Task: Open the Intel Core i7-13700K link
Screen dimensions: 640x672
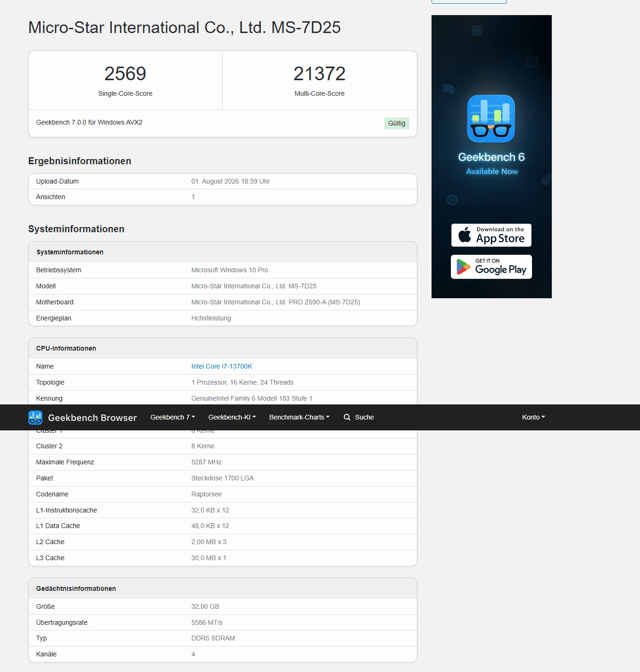Action: [x=222, y=366]
